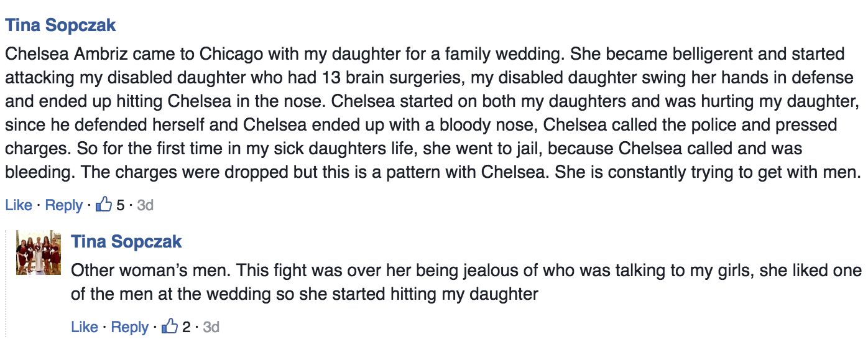Click the reply line starting "of the men at the wedding"

(x=305, y=294)
